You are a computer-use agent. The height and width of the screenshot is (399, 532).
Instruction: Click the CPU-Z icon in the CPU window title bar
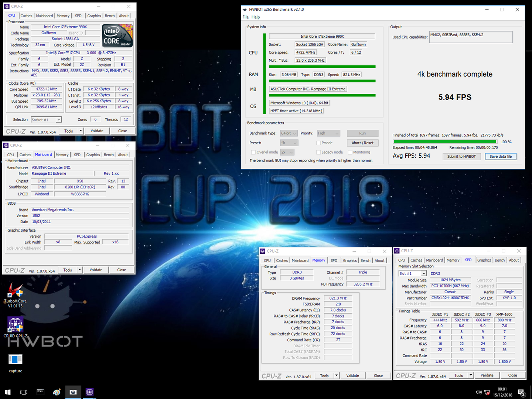(x=7, y=6)
